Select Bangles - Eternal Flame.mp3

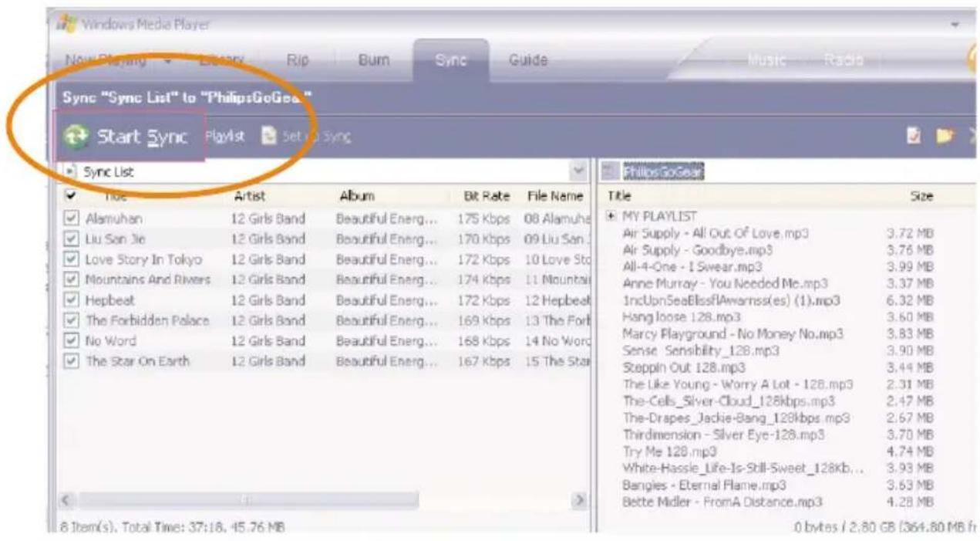(704, 485)
